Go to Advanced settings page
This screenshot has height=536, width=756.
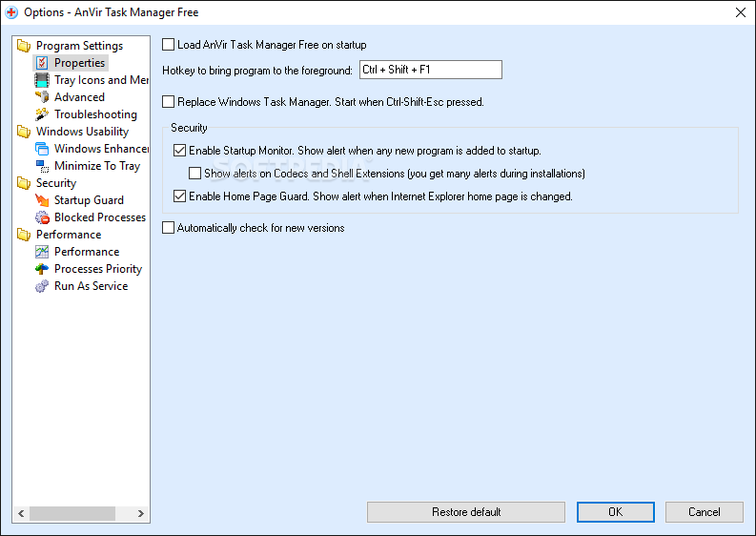(x=79, y=97)
